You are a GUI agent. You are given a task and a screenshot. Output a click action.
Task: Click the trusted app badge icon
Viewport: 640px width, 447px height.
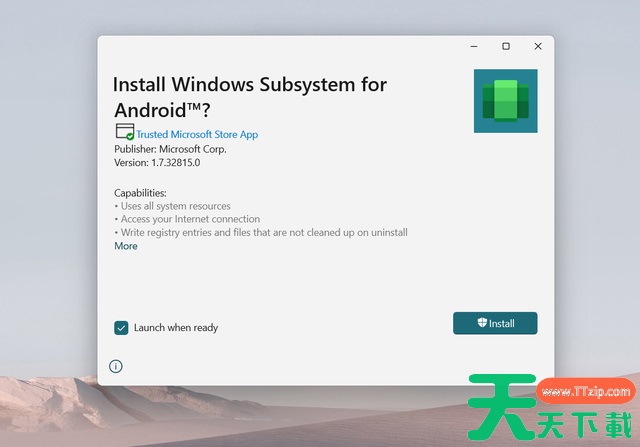point(124,133)
